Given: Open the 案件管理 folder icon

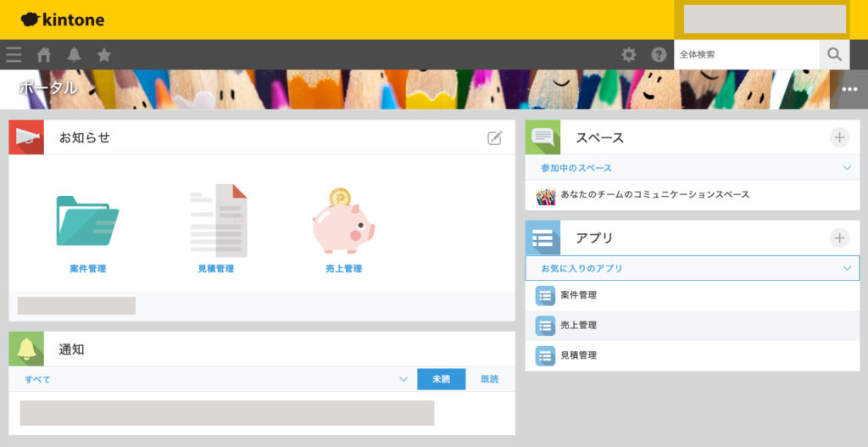Looking at the screenshot, I should pyautogui.click(x=87, y=221).
